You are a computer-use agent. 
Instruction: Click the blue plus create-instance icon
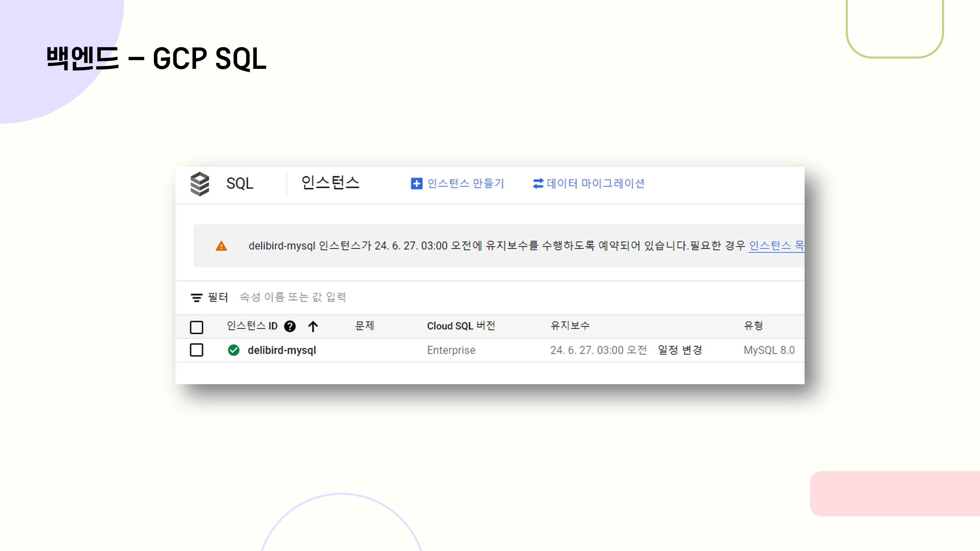point(416,184)
